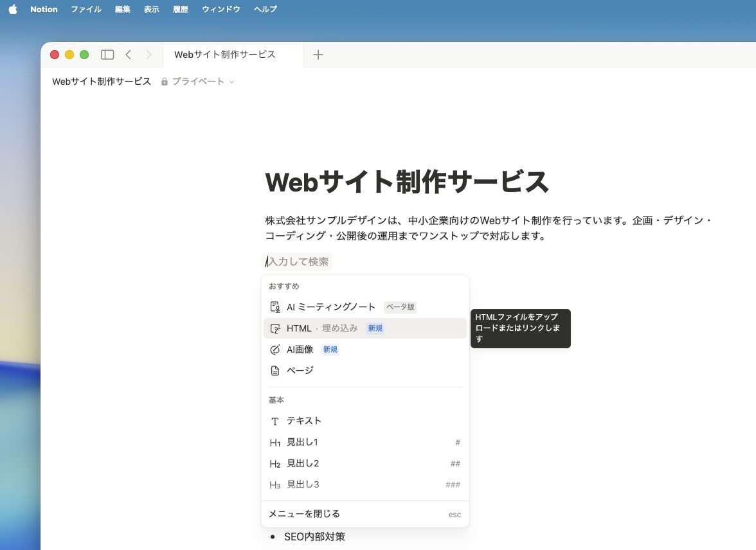Screen dimensions: 756x550
Task: Open the Apple menu
Action: [13, 9]
